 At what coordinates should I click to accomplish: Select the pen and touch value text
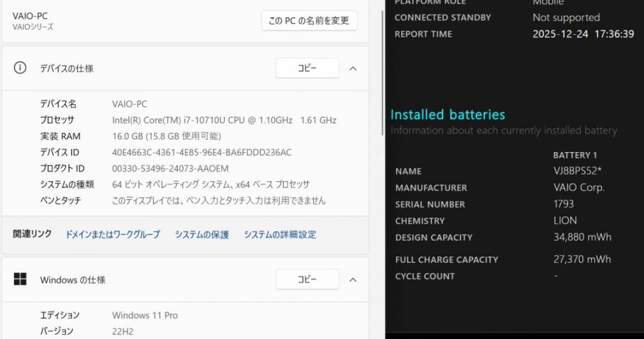point(219,200)
